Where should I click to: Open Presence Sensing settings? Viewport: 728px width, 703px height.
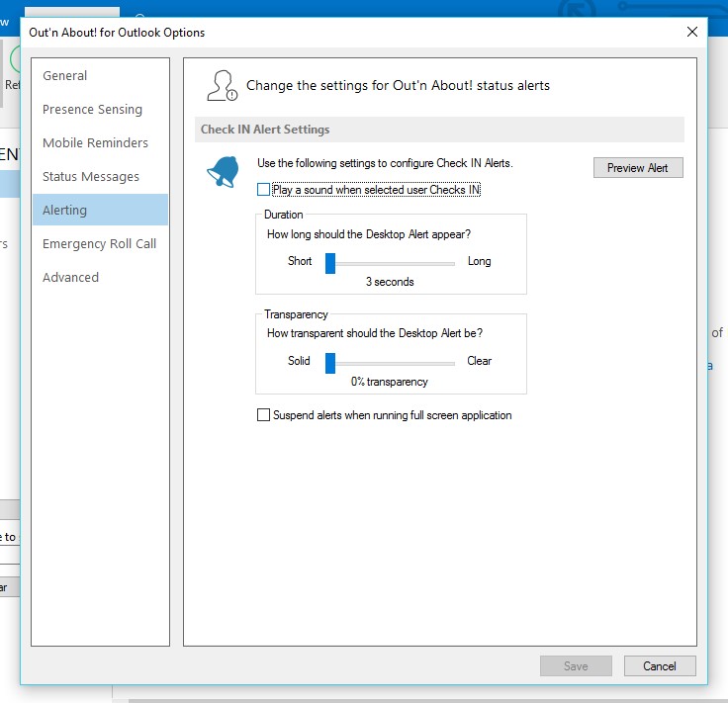tap(100, 110)
